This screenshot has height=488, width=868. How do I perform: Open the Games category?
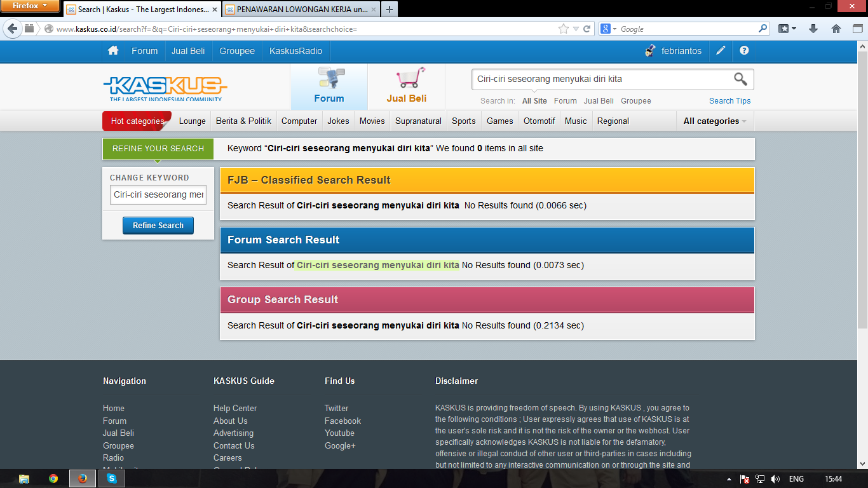point(500,121)
